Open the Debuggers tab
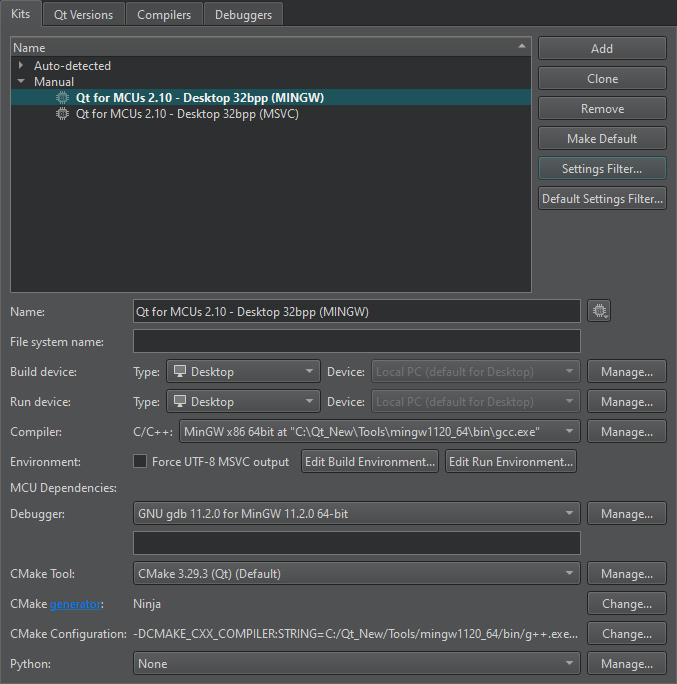This screenshot has width=677, height=684. 244,14
